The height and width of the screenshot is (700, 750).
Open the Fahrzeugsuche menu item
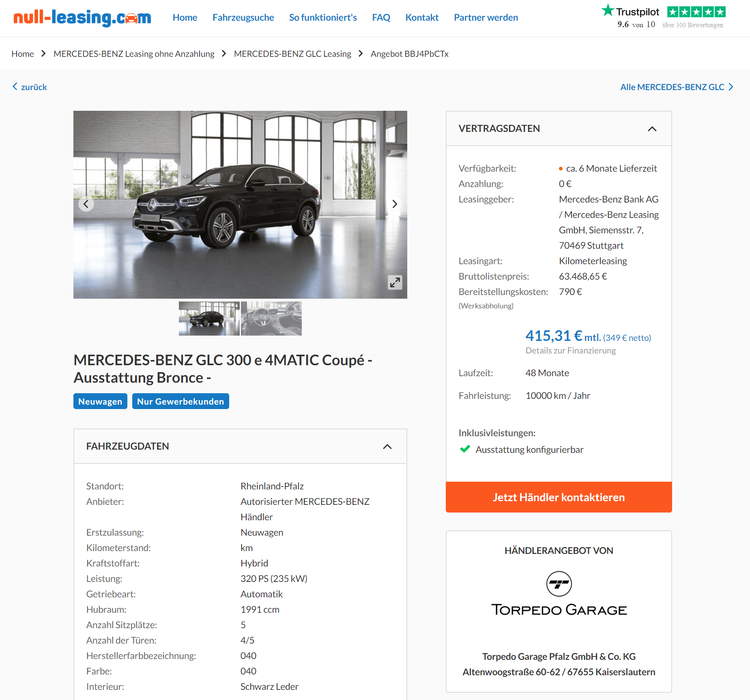[243, 17]
